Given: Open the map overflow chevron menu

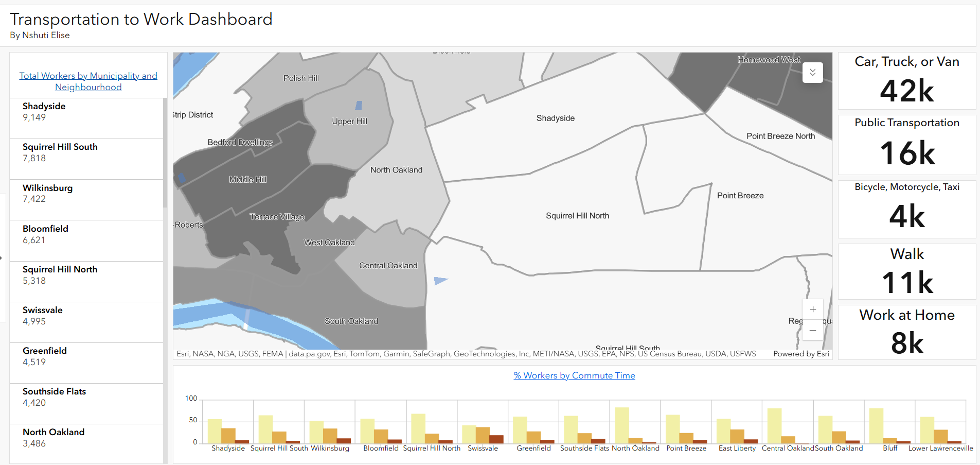Looking at the screenshot, I should click(812, 73).
